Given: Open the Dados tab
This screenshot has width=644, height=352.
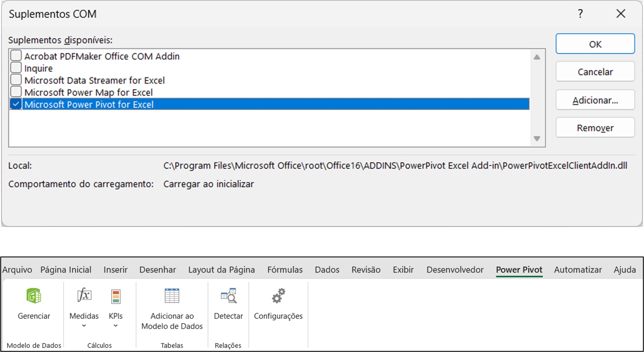Looking at the screenshot, I should (x=327, y=270).
